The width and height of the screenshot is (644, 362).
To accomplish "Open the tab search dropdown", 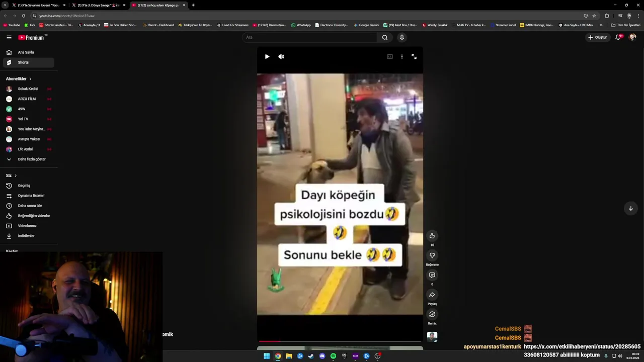I will tap(5, 5).
